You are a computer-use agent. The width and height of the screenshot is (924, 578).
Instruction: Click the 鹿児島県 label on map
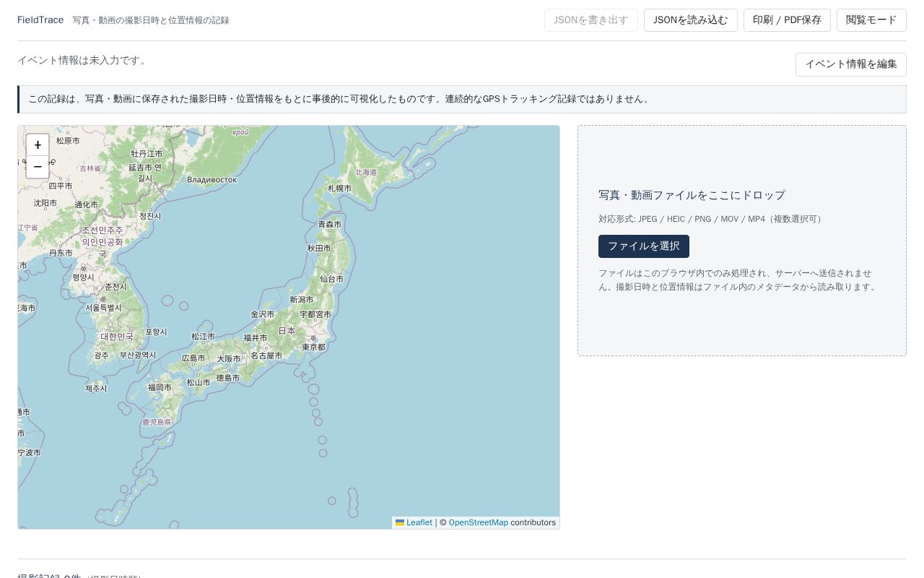click(x=157, y=422)
